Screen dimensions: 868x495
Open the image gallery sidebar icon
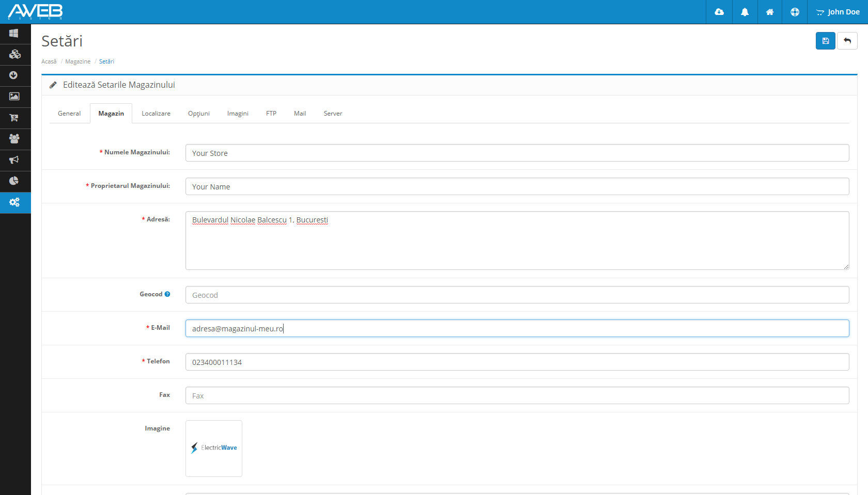point(14,97)
